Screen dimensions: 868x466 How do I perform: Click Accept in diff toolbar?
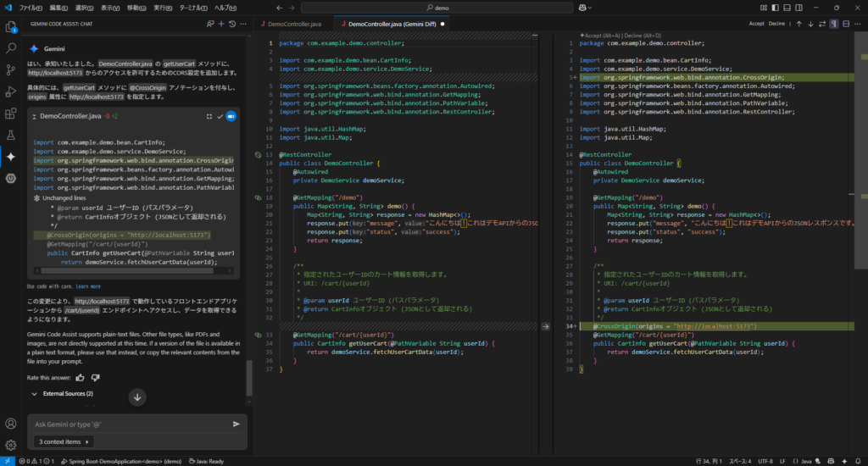tap(756, 24)
